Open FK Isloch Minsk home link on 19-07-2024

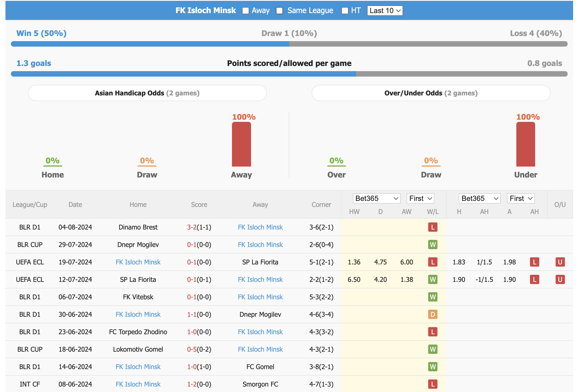pos(138,262)
